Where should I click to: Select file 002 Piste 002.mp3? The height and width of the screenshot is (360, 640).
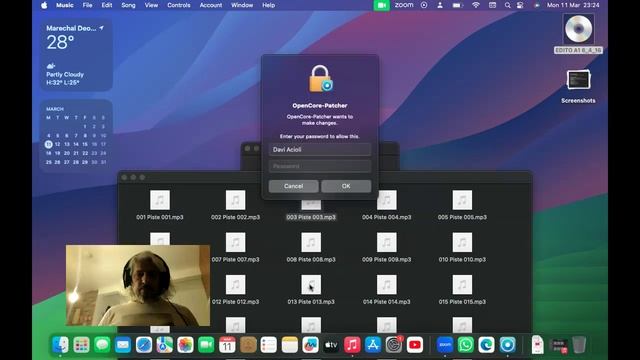point(236,205)
